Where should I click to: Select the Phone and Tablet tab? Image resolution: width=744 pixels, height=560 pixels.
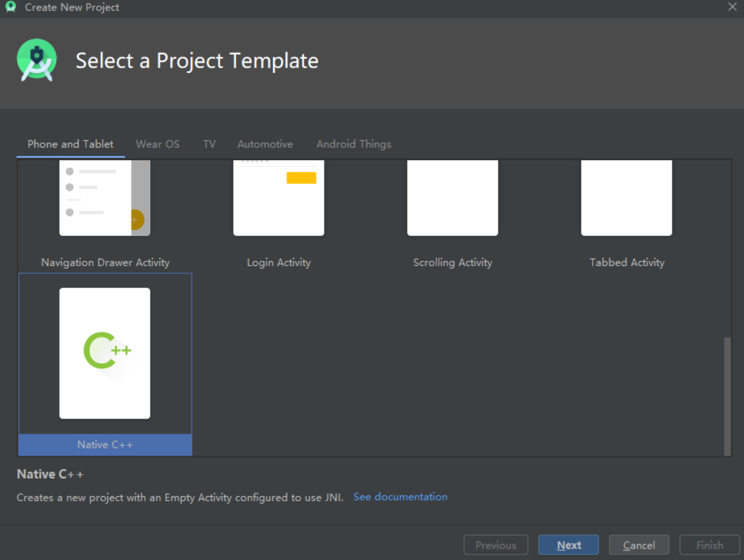click(x=70, y=144)
